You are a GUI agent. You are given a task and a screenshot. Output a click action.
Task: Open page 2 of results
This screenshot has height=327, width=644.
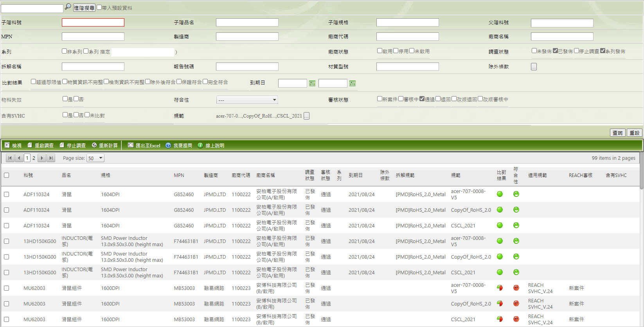tap(34, 158)
